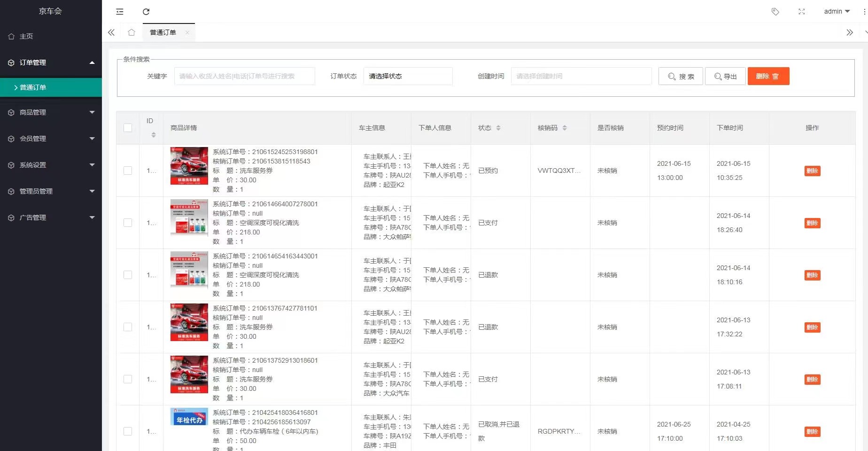Image resolution: width=868 pixels, height=451 pixels.
Task: Click the 关键字 keyword input field
Action: 244,76
